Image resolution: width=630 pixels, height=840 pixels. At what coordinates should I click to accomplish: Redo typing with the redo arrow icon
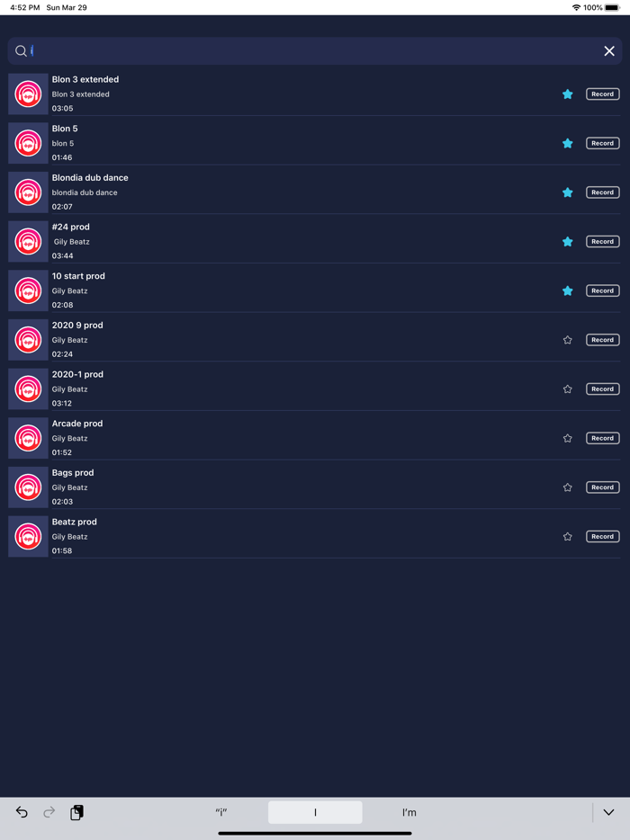49,812
